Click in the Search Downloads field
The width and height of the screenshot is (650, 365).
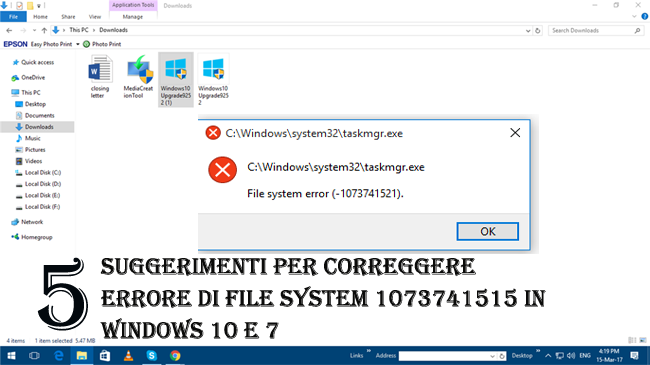(x=591, y=30)
